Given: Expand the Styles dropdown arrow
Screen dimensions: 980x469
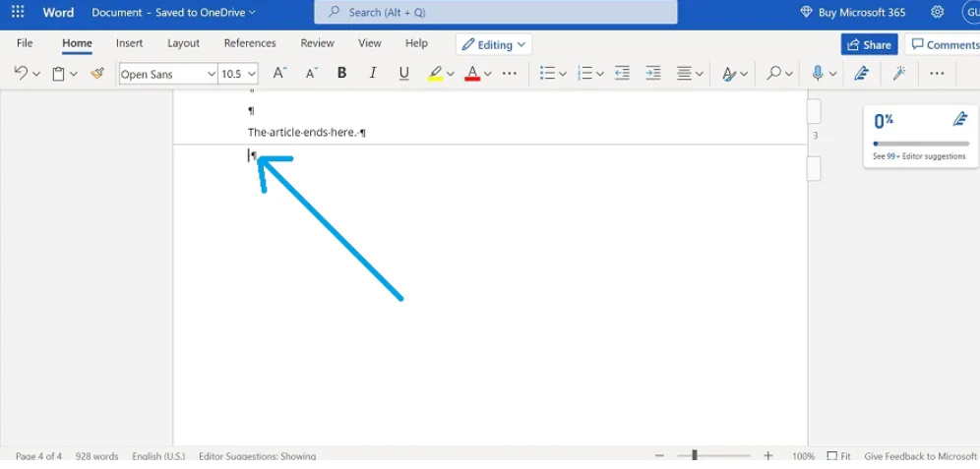Looking at the screenshot, I should pyautogui.click(x=744, y=74).
